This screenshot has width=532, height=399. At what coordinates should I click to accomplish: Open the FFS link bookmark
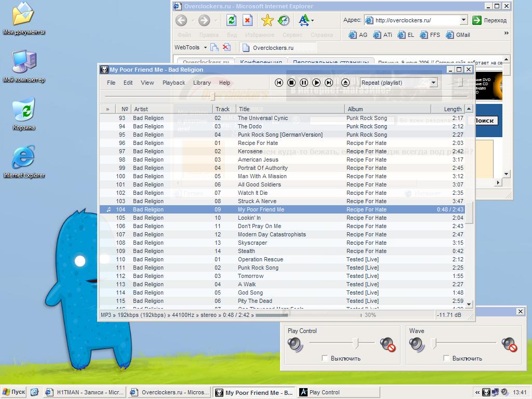430,35
